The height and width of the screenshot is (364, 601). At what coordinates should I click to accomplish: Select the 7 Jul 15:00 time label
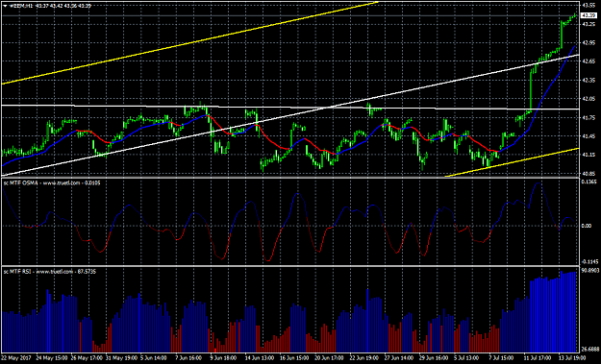click(501, 358)
